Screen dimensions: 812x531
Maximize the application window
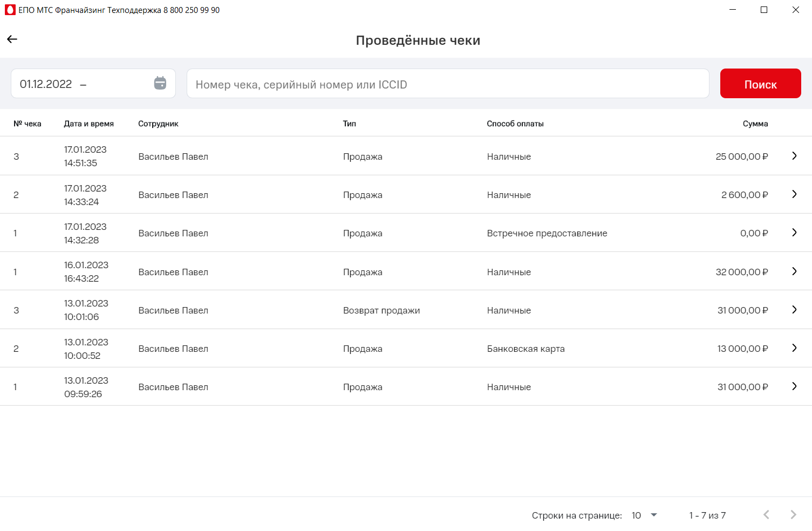764,10
